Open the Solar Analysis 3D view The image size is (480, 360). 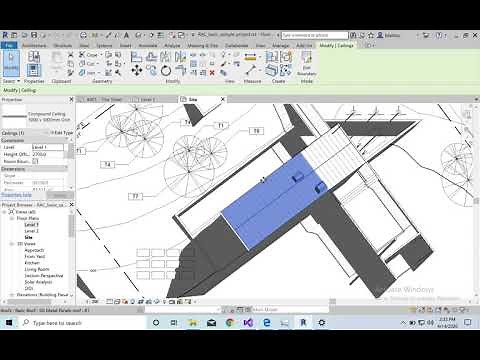point(38,282)
